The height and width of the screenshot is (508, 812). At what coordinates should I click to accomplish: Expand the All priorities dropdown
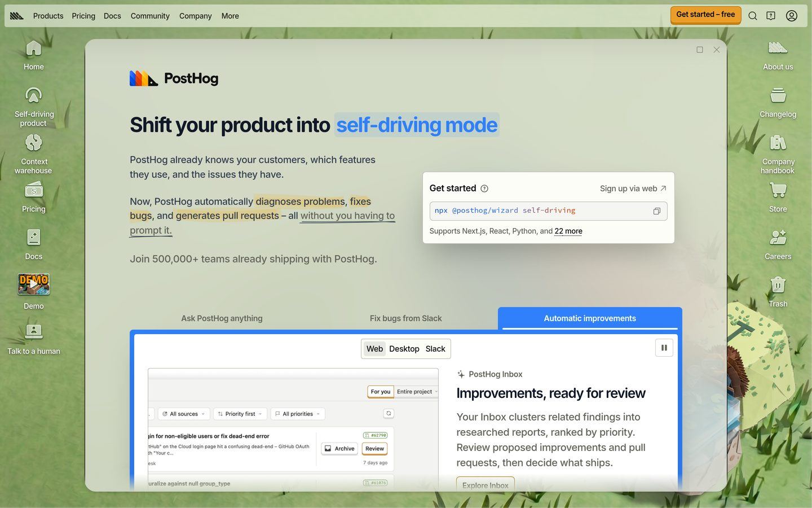pyautogui.click(x=298, y=414)
